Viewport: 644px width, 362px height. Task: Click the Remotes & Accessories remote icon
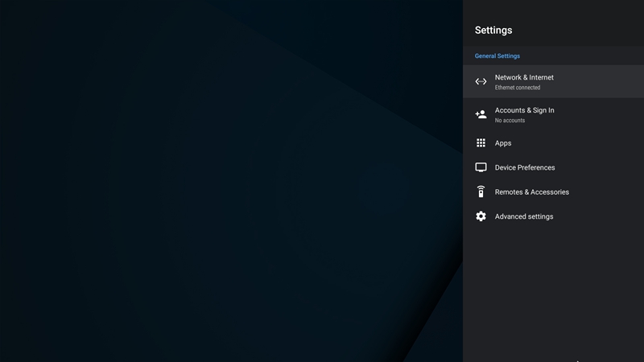(481, 192)
